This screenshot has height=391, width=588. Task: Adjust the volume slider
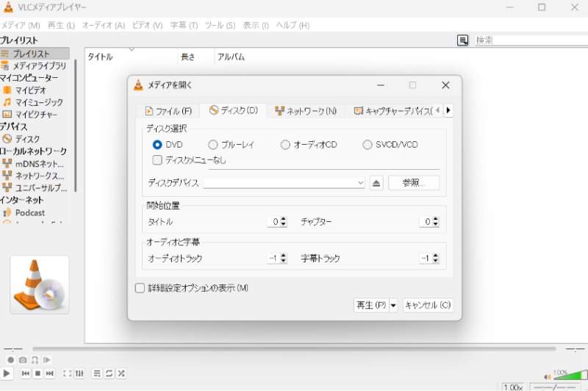[570, 375]
